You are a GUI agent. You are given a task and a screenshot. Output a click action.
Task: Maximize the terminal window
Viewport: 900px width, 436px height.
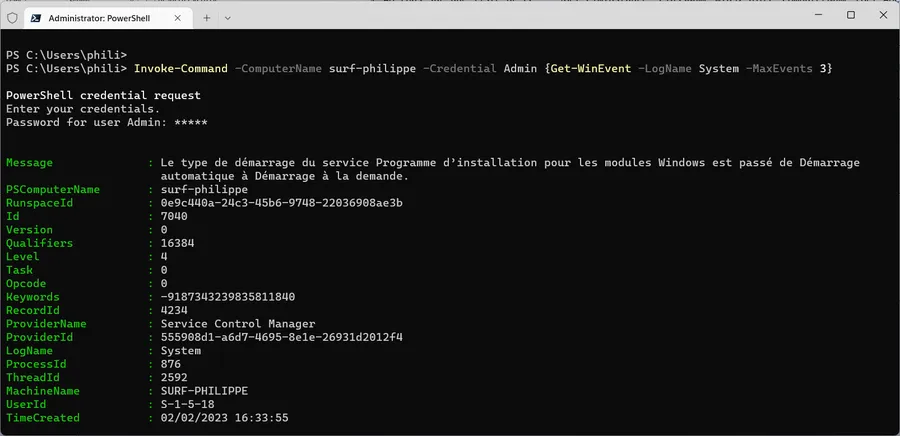click(851, 15)
